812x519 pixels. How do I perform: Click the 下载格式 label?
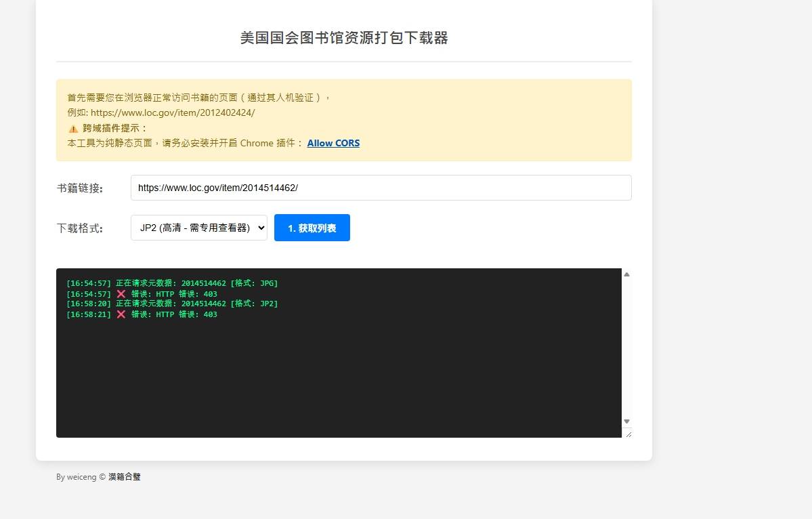click(80, 228)
